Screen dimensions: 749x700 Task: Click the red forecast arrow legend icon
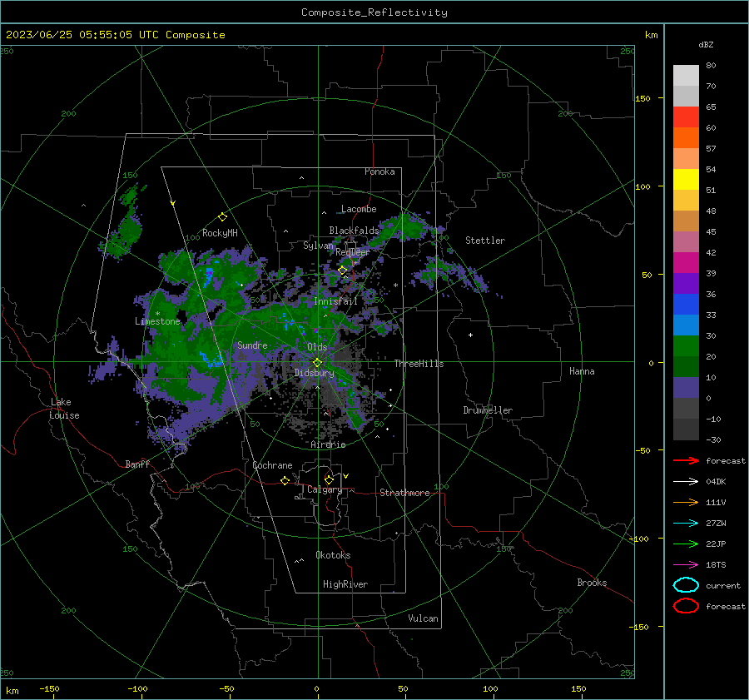pos(686,460)
